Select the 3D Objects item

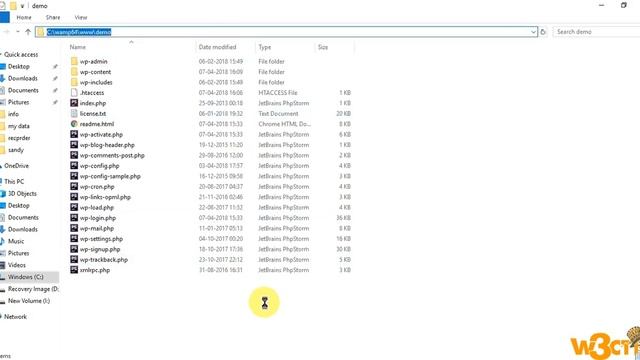tap(22, 193)
